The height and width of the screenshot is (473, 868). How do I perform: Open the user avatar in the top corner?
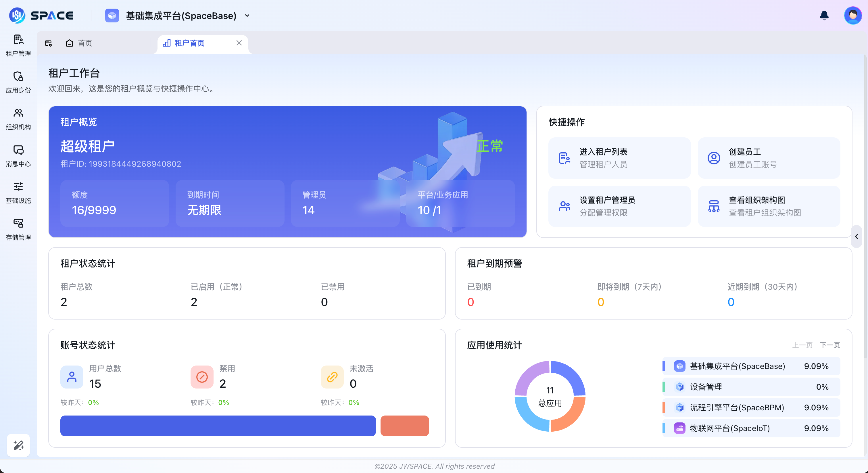click(853, 15)
